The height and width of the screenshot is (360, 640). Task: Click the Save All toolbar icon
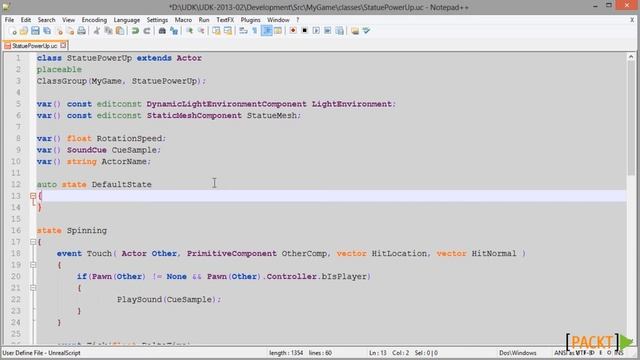pyautogui.click(x=47, y=31)
